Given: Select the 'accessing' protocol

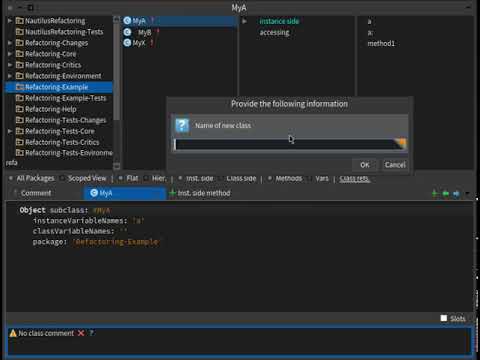Looking at the screenshot, I should pos(275,32).
